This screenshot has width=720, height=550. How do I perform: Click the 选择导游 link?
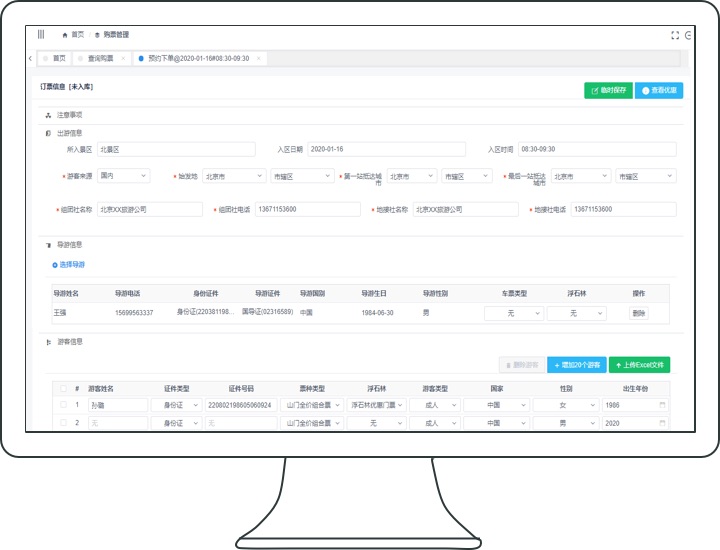pos(69,265)
